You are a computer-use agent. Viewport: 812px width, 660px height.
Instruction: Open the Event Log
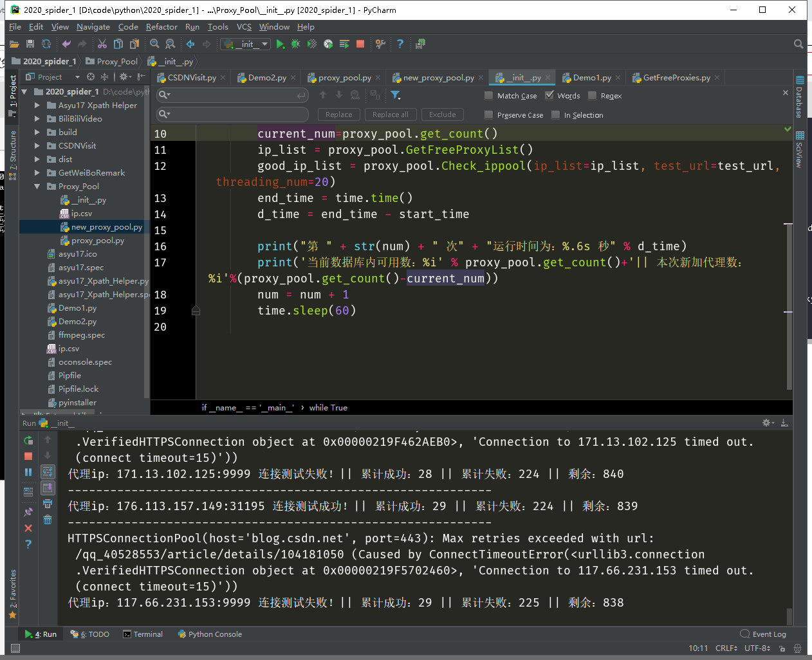click(763, 634)
